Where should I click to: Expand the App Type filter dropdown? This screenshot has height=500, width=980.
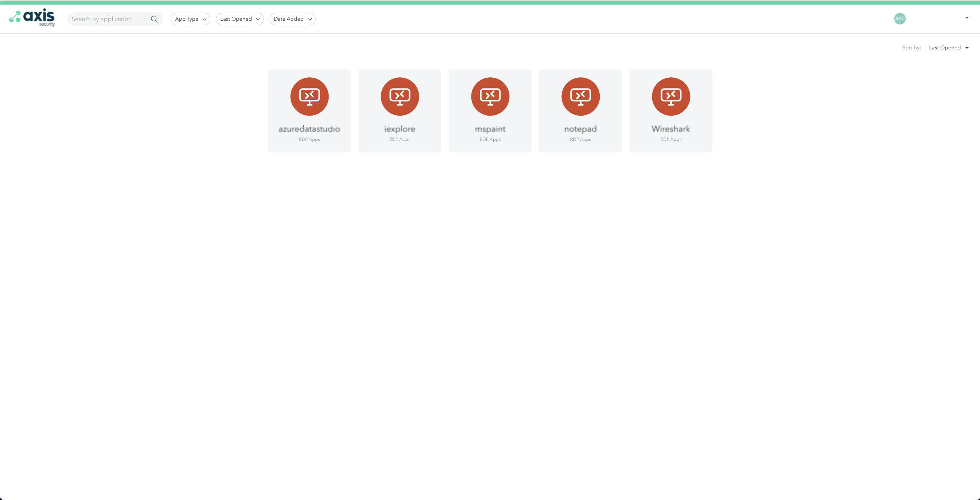click(190, 19)
